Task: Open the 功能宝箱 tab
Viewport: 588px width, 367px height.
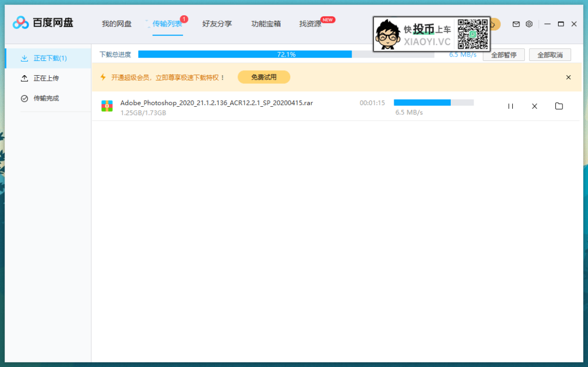Action: coord(266,23)
